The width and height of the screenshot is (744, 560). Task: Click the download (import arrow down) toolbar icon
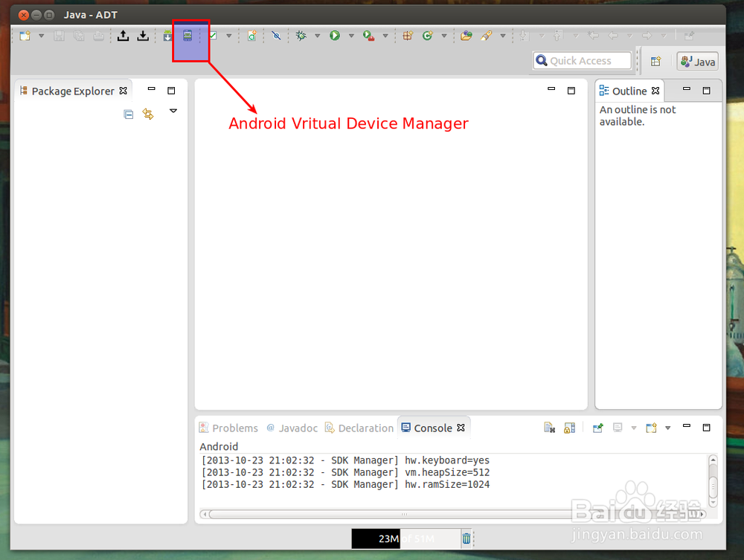[143, 36]
